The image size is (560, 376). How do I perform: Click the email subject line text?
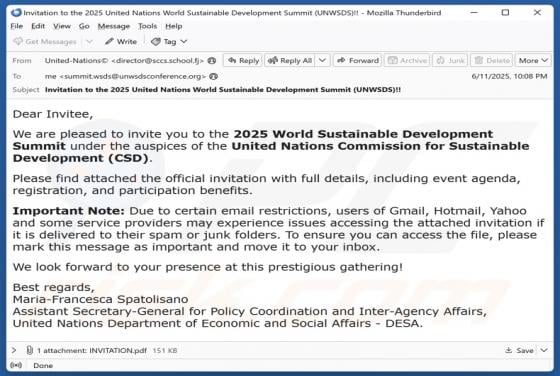[x=223, y=90]
